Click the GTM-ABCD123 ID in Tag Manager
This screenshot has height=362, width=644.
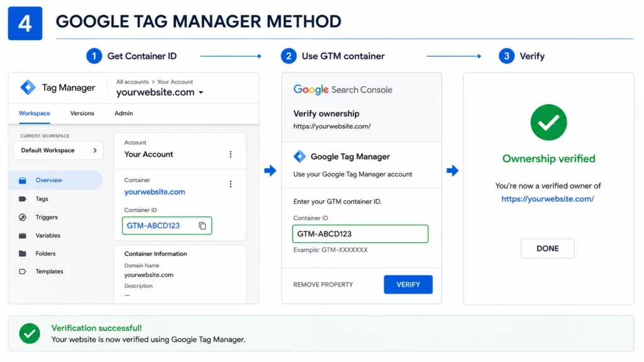[153, 226]
